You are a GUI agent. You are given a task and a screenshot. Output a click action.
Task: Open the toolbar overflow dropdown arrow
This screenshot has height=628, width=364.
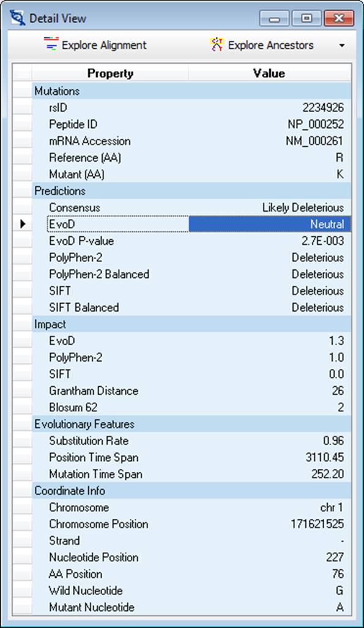point(341,46)
